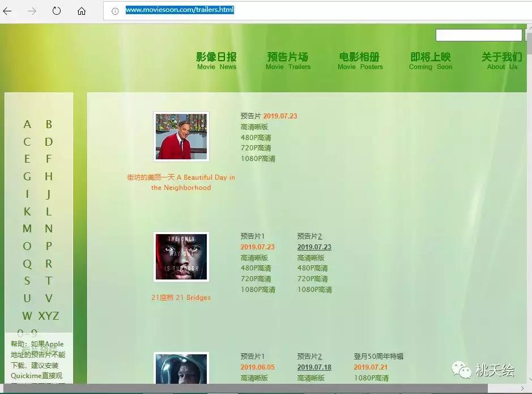Refresh the current page
This screenshot has height=394, width=532.
(57, 10)
